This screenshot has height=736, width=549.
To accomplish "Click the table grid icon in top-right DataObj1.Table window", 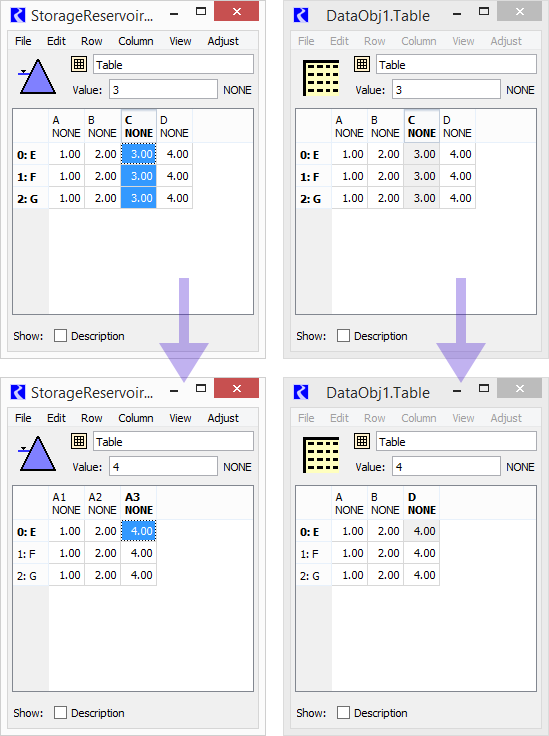I will click(362, 64).
